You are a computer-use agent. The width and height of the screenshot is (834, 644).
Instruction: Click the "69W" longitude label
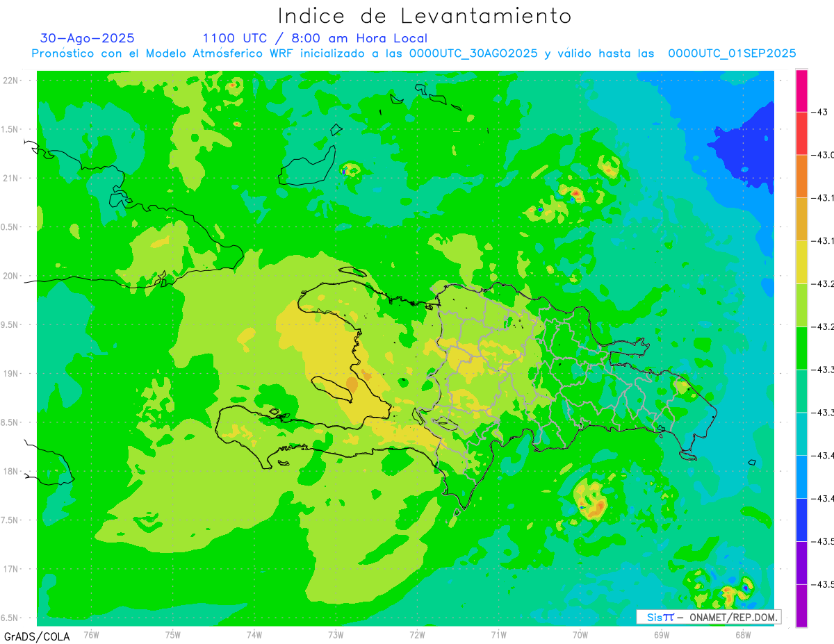661,634
